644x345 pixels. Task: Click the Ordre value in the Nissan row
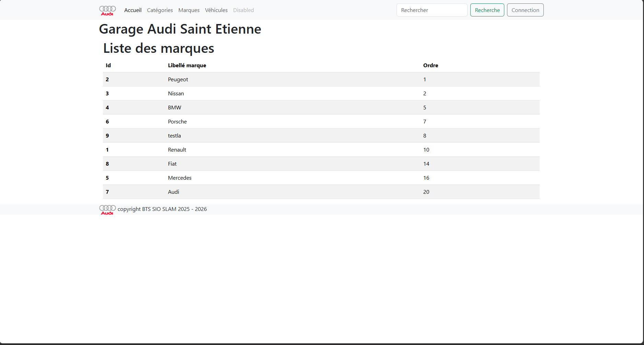tap(425, 94)
